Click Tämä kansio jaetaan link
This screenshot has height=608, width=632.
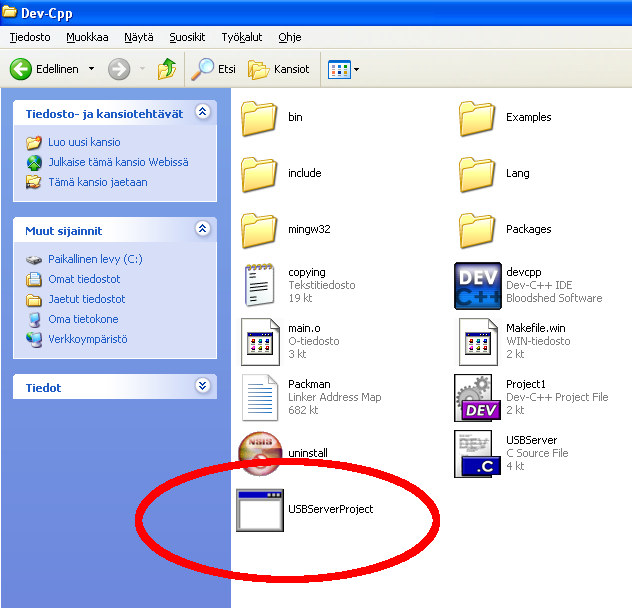click(x=98, y=182)
